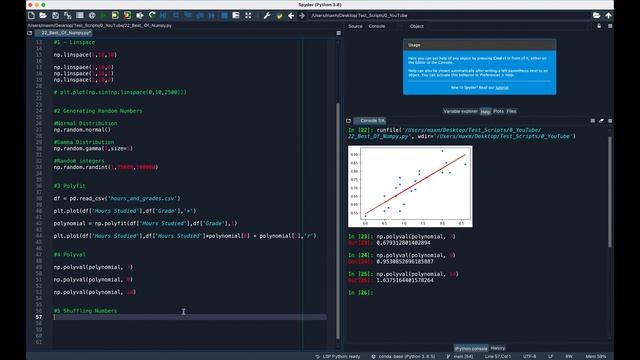Open a file with the folder icon

pyautogui.click(x=43, y=16)
